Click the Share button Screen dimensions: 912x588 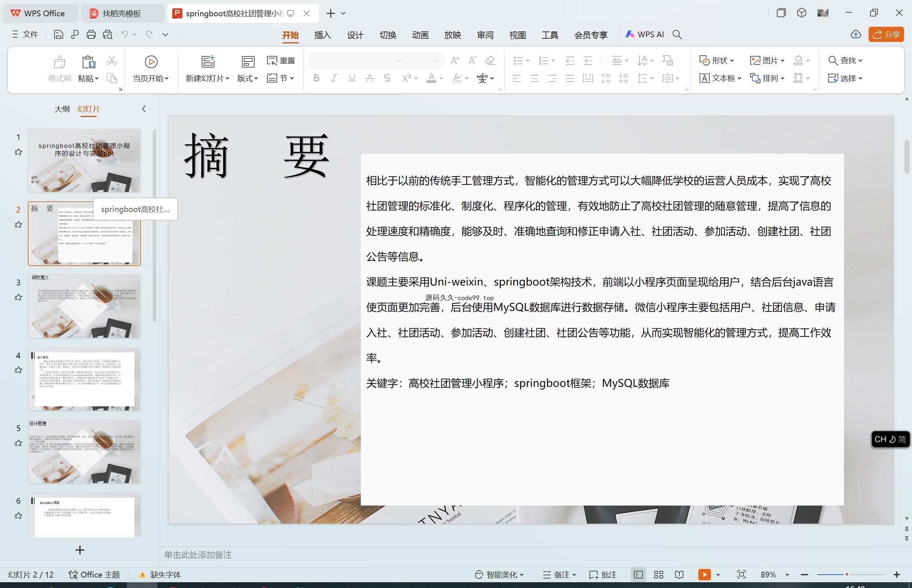[886, 34]
